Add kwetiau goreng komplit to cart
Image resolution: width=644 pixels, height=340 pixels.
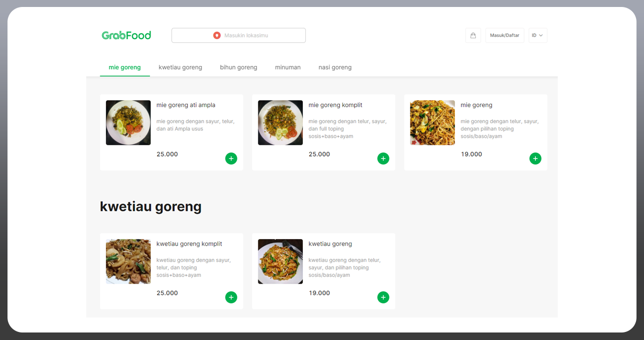[231, 297]
